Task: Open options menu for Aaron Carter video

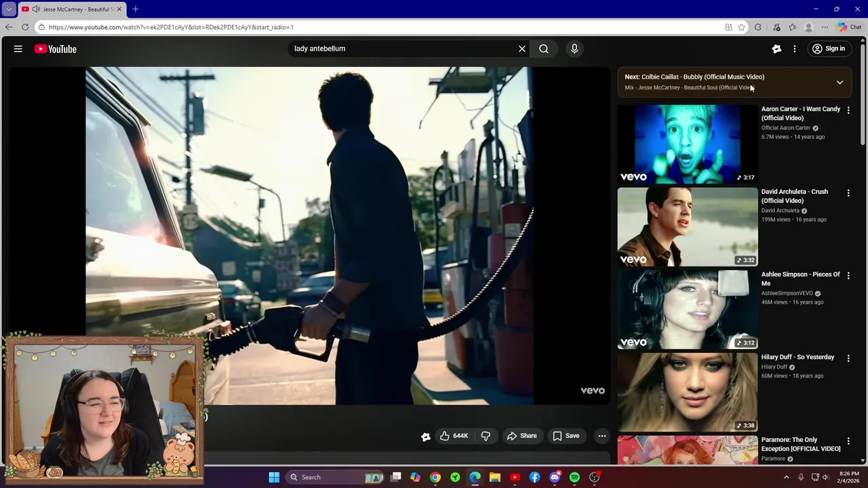Action: (x=848, y=110)
